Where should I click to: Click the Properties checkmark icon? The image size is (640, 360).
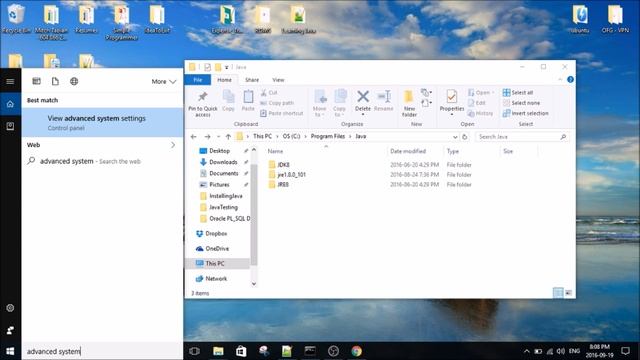pos(451,97)
